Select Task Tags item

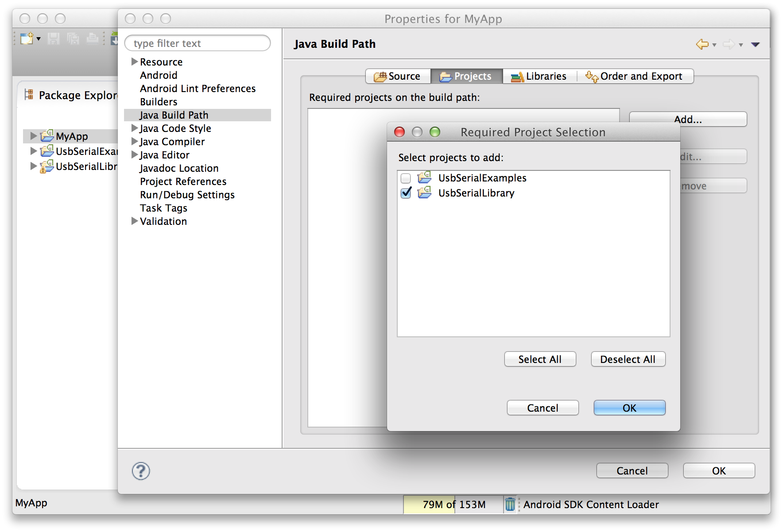click(163, 208)
